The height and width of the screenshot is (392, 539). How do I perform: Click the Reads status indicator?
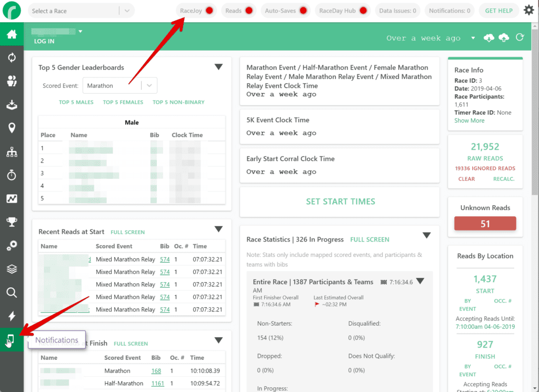coord(239,11)
